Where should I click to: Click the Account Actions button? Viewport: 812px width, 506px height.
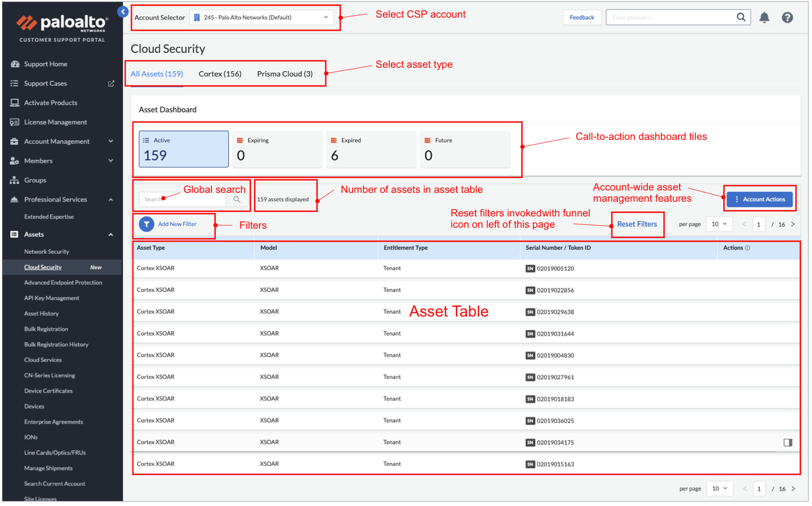759,199
